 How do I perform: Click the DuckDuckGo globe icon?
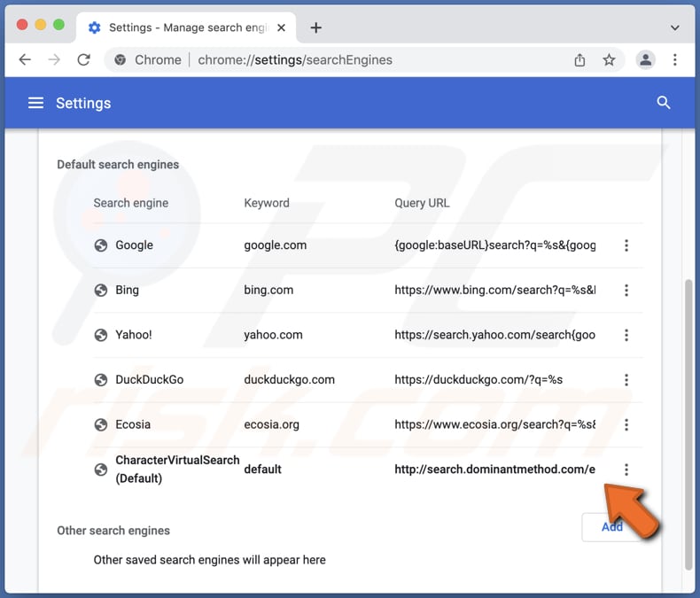101,380
